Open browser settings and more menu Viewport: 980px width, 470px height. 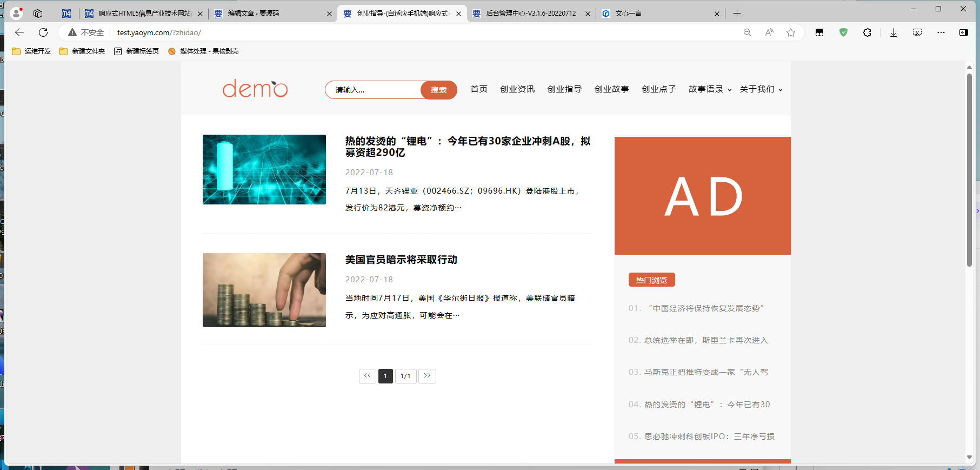click(941, 32)
